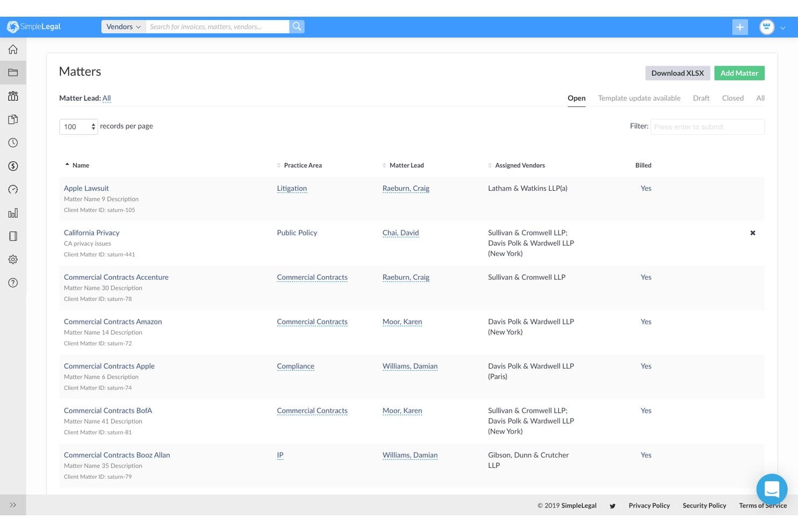Change the records per page selector
This screenshot has width=798, height=532.
(78, 127)
